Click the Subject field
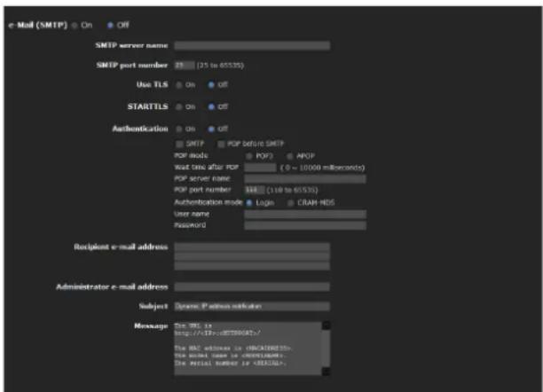Screen dimensions: 543x392 [252, 307]
